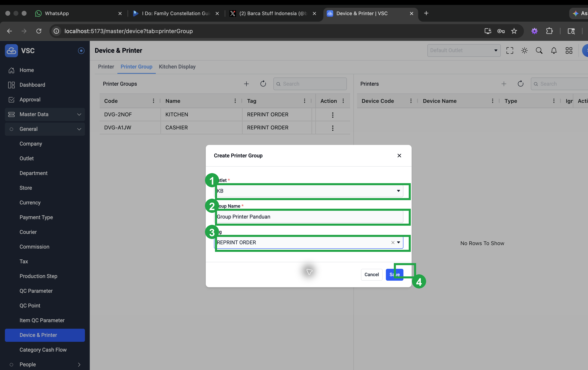The height and width of the screenshot is (370, 588).
Task: Select the DVG-A1JW code cell
Action: coord(130,127)
